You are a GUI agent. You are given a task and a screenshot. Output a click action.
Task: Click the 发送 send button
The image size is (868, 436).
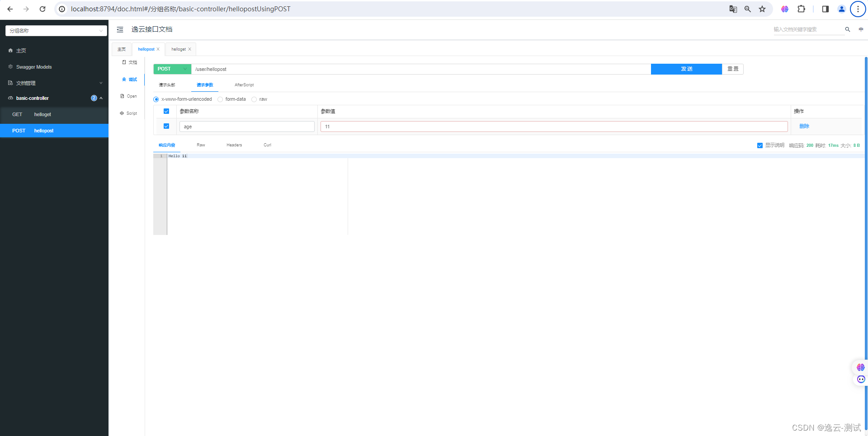tap(686, 69)
